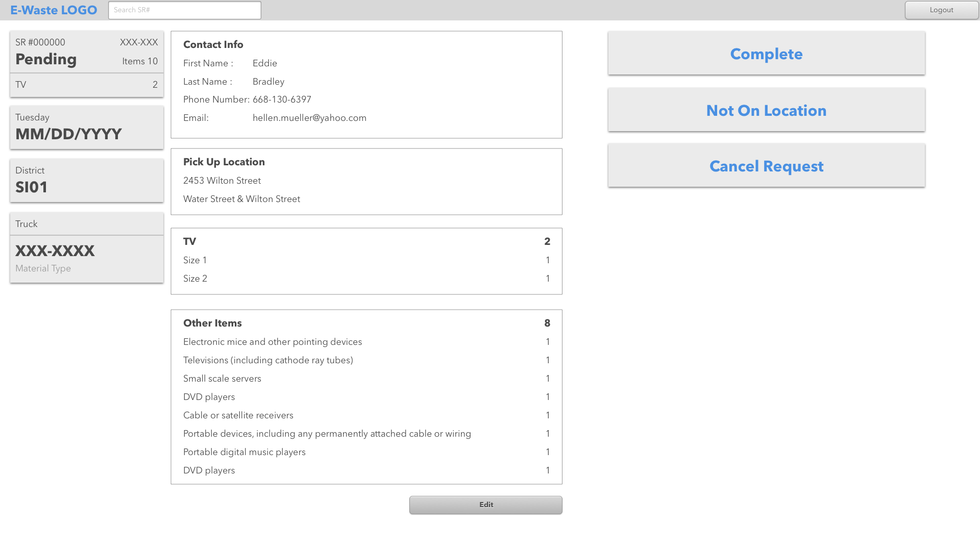Click the District SI01 card
Screen dimensions: 980x551
point(86,181)
